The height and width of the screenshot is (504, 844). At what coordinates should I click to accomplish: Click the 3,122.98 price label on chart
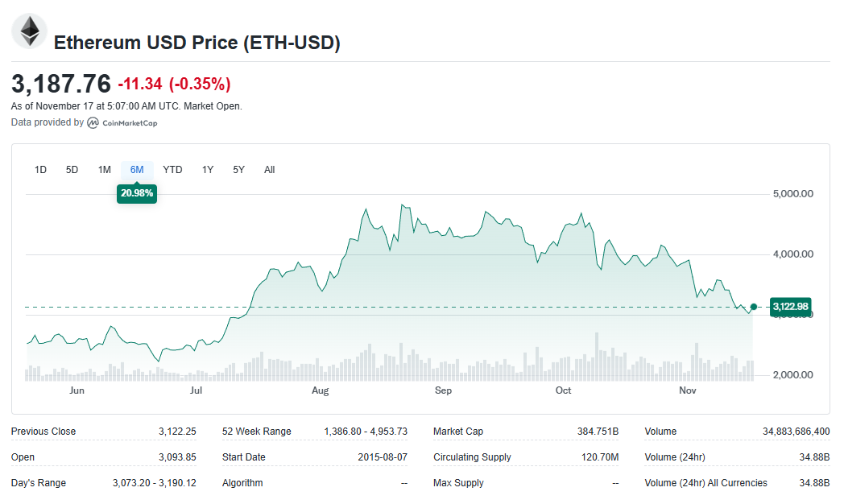(x=789, y=307)
